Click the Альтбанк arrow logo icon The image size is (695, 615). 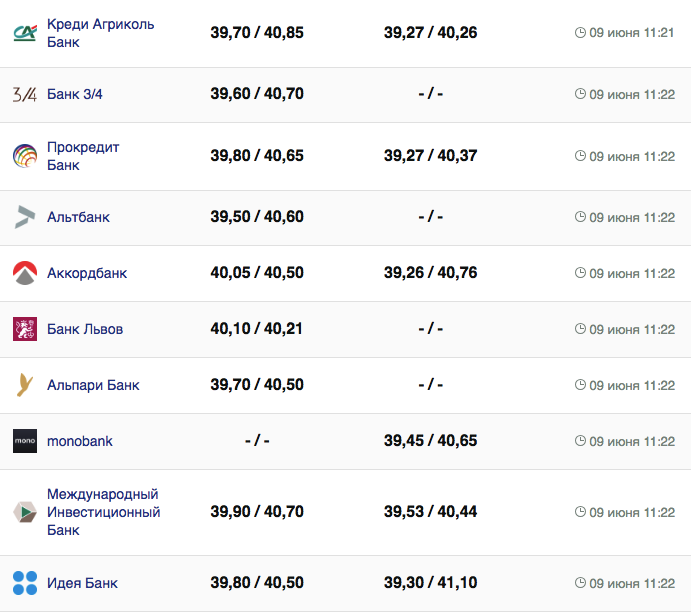(x=25, y=217)
